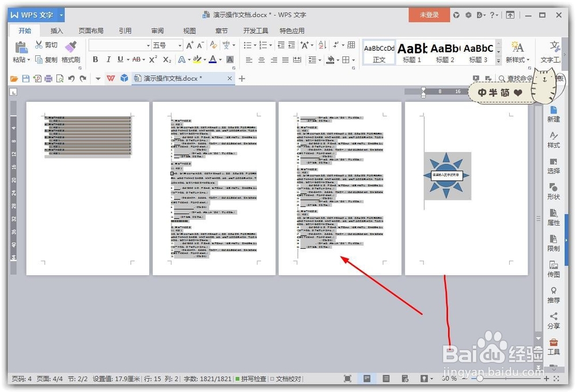Toggle justify alignment

coord(286,59)
